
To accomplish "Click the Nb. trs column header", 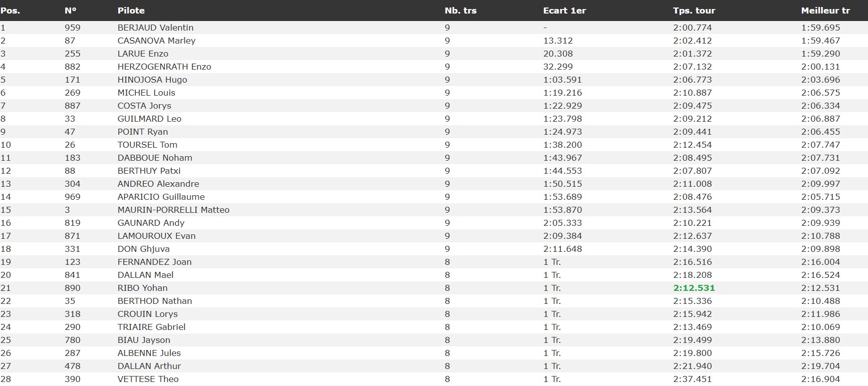I will pos(460,11).
